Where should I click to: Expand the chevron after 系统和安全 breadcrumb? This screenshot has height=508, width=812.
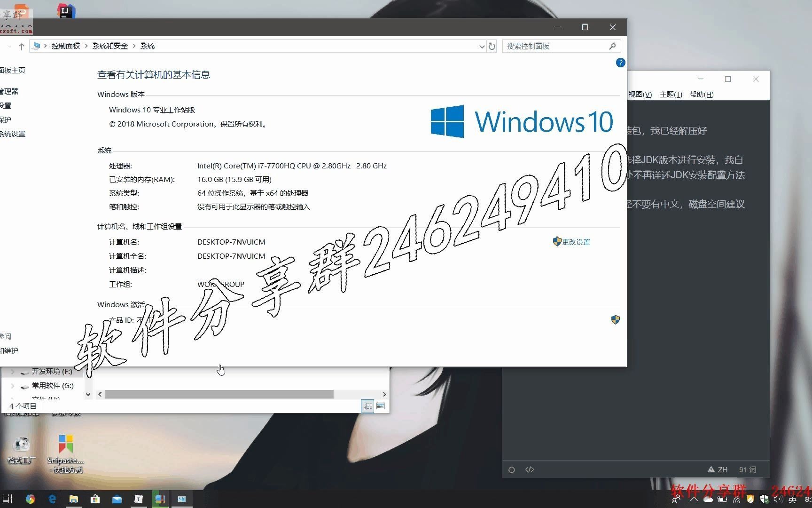point(134,46)
